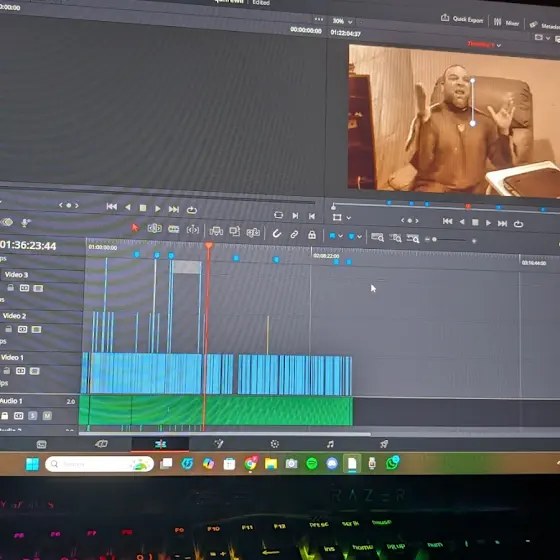Viewport: 560px width, 560px height.
Task: Open Spotify from the Windows taskbar
Action: 312,464
